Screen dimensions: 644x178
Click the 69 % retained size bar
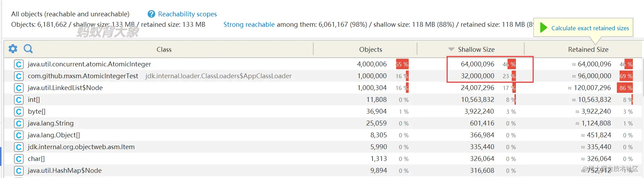point(626,76)
